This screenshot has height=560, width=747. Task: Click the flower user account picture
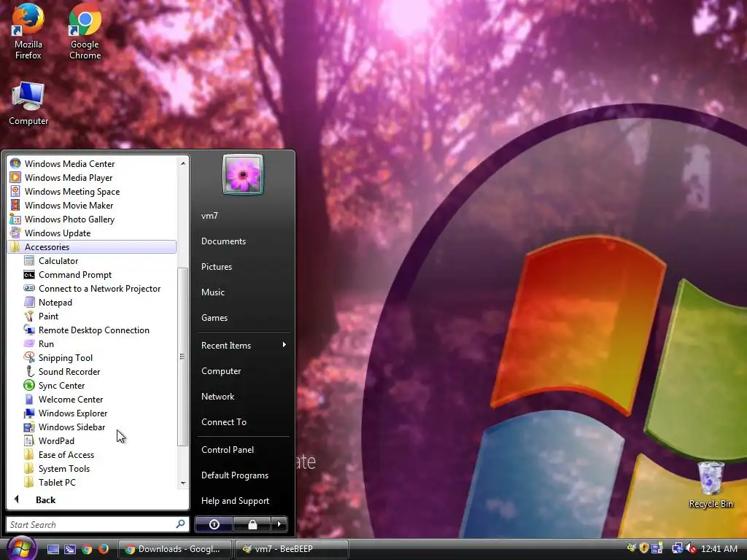(x=243, y=174)
